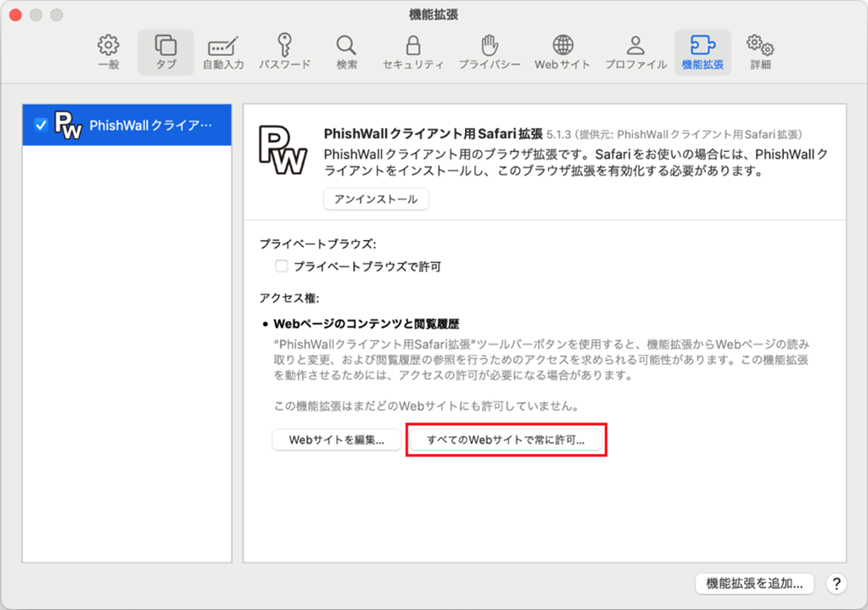Viewport: 868px width, 610px height.
Task: Click text この機能拡張はまだどのWebサイトにも許可していません。
Action: (x=427, y=406)
